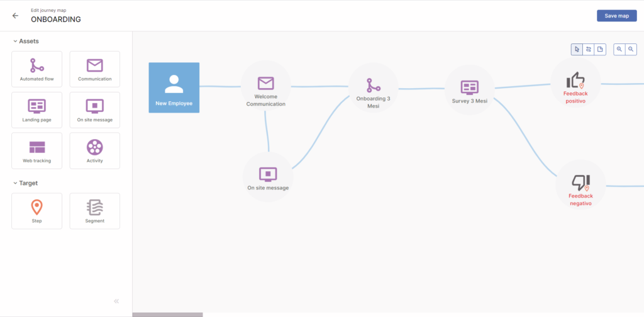The image size is (644, 317).
Task: Pick the Landing page asset
Action: pos(37,110)
